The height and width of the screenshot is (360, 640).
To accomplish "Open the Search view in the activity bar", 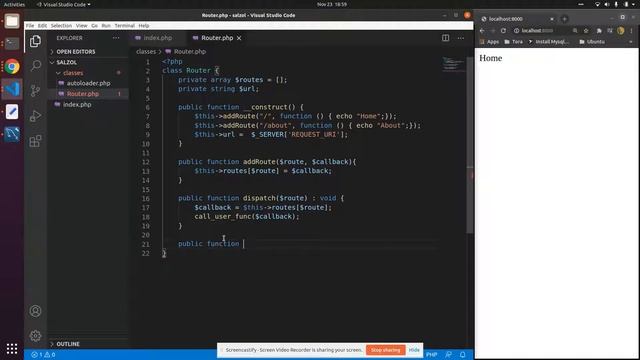I will click(36, 65).
